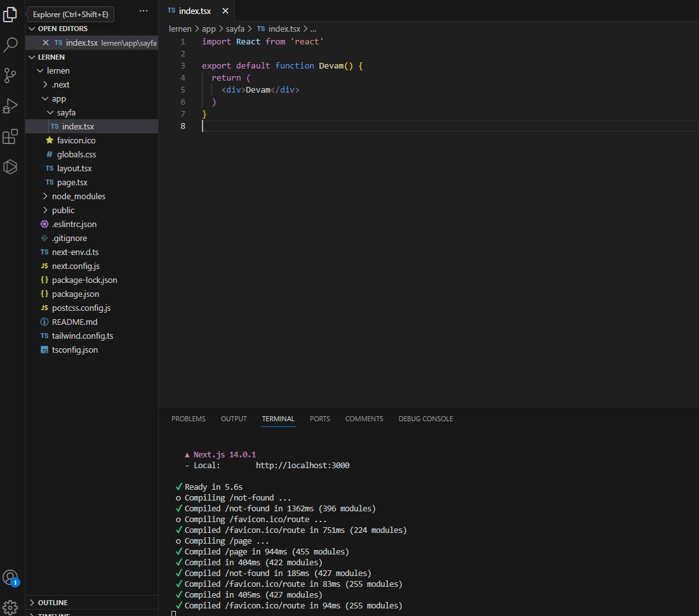Select index.tsx entry in Open Editors
699x616 pixels.
coord(92,43)
